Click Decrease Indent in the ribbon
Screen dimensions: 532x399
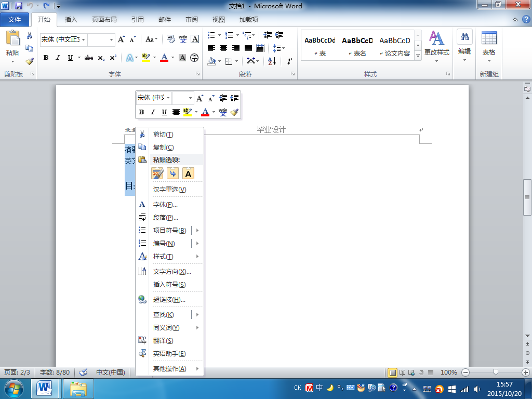[x=268, y=35]
